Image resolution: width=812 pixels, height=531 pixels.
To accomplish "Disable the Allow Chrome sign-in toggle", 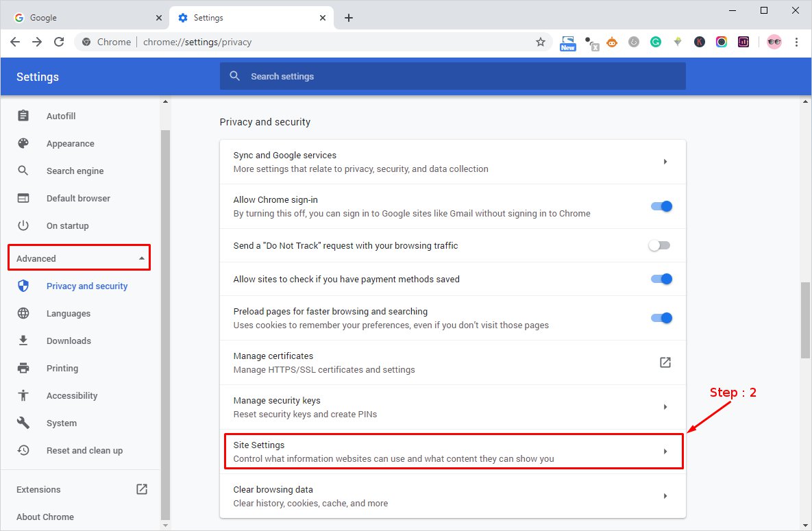I will click(x=661, y=206).
